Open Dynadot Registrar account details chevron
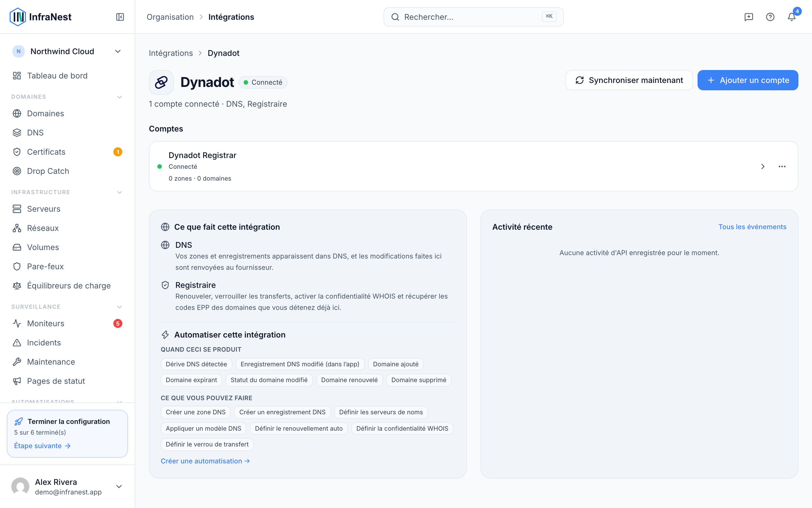 (763, 166)
